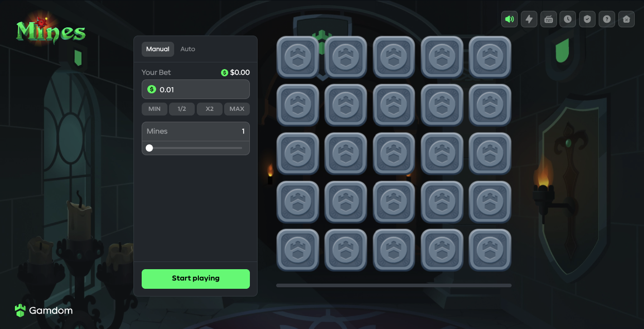Image resolution: width=644 pixels, height=329 pixels.
Task: Click the Mines count slider handle
Action: [149, 148]
